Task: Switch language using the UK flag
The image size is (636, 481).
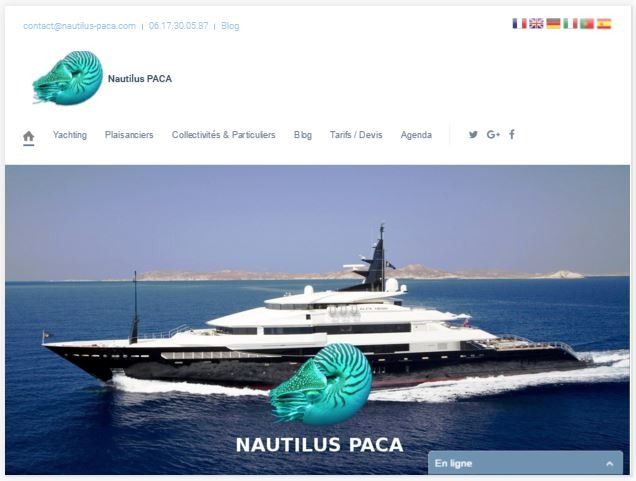Action: [536, 24]
